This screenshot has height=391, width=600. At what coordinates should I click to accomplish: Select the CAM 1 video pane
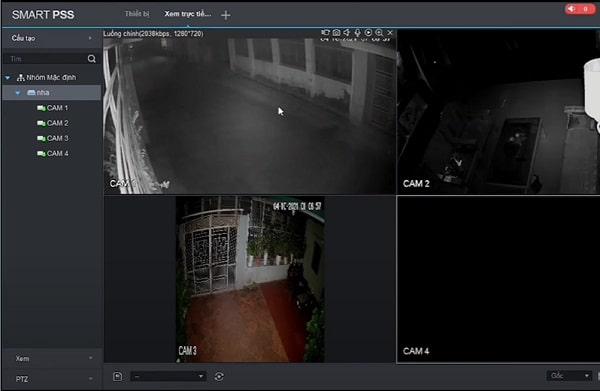coord(250,112)
